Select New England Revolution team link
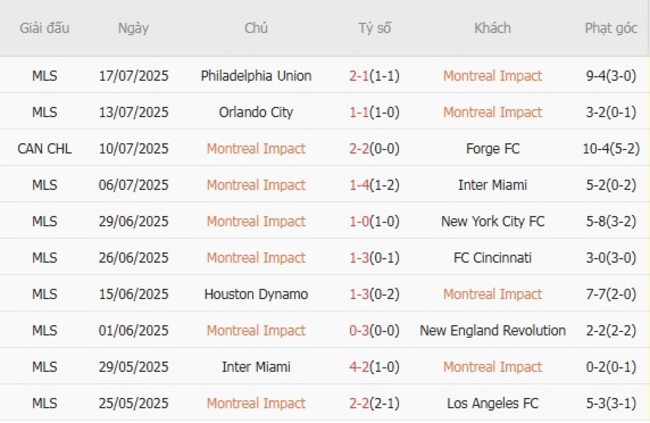 (492, 331)
